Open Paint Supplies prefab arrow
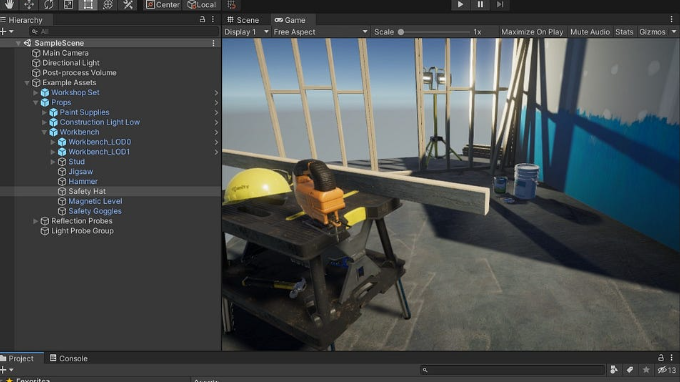The image size is (680, 382). (216, 112)
